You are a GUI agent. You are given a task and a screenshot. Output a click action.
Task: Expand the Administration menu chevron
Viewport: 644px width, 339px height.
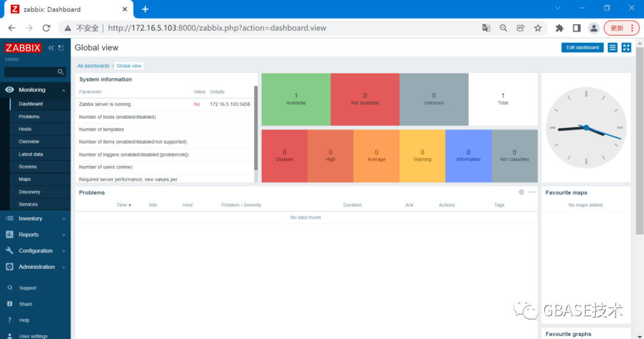[x=64, y=267]
